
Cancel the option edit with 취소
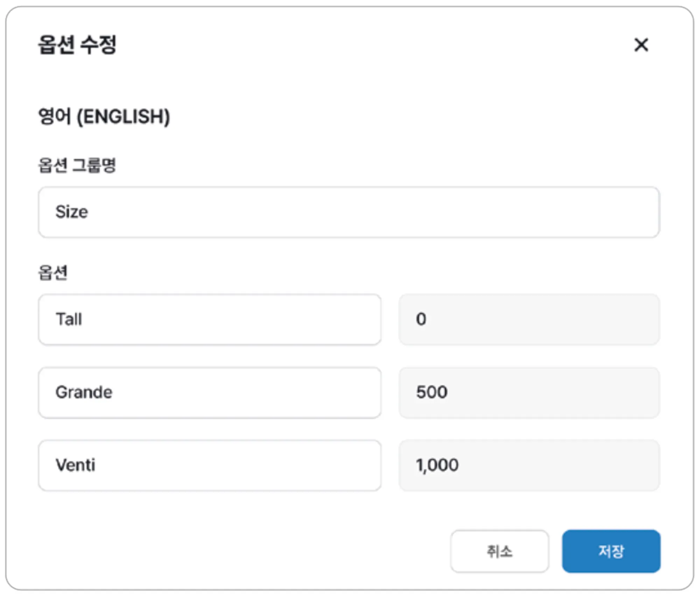(499, 551)
